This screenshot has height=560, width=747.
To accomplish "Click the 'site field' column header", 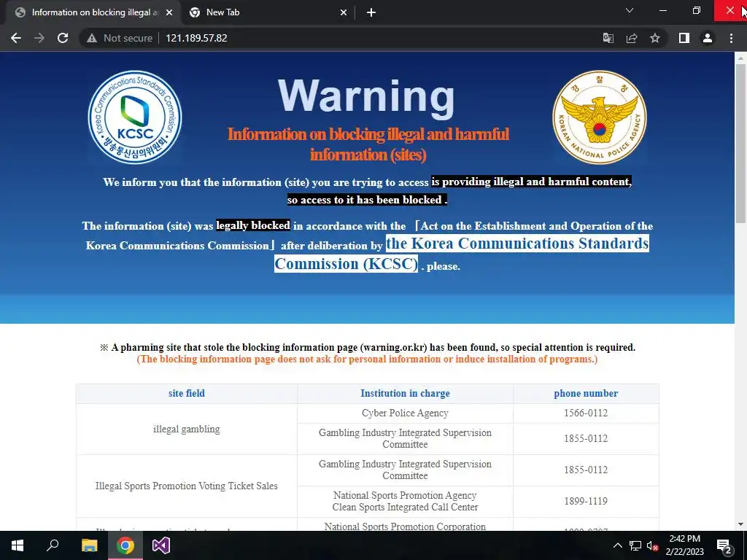I will point(186,393).
